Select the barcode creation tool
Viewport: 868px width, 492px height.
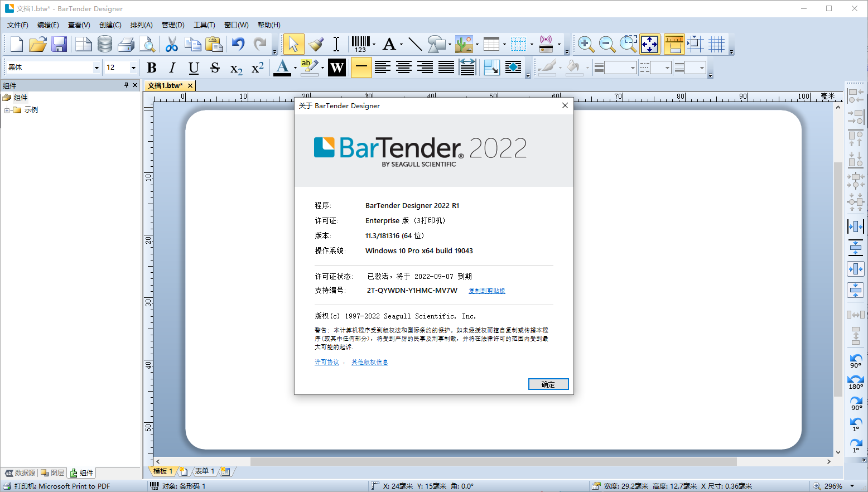(360, 44)
